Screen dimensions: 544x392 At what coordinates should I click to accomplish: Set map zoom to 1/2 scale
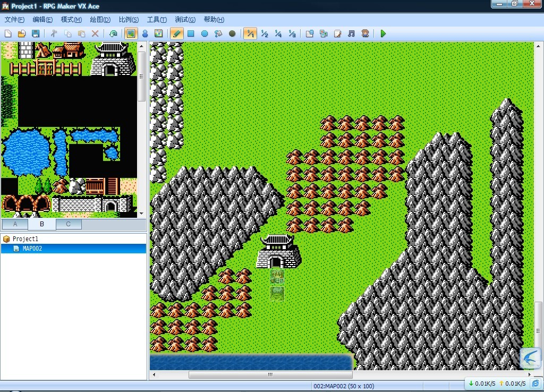tap(265, 33)
